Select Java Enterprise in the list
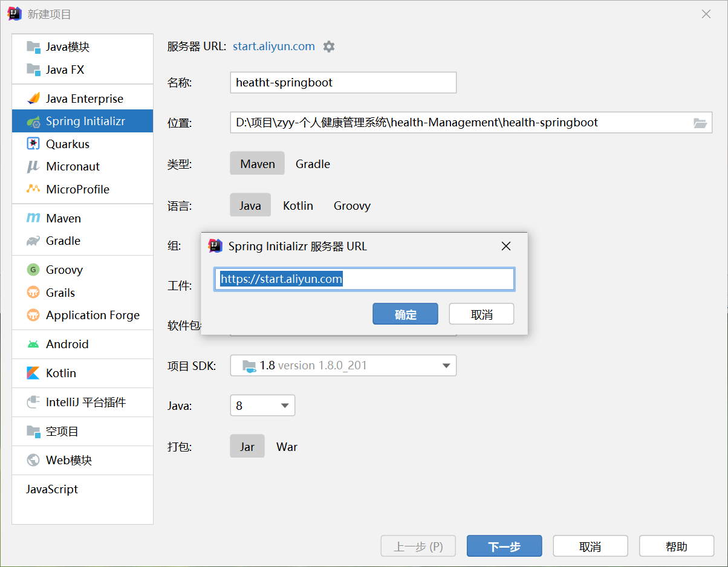This screenshot has width=728, height=567. click(x=82, y=99)
